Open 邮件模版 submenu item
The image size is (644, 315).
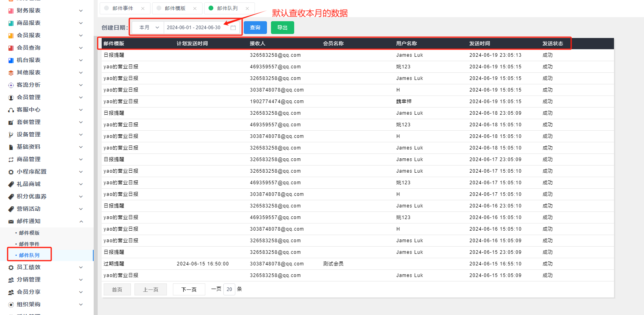click(x=29, y=233)
